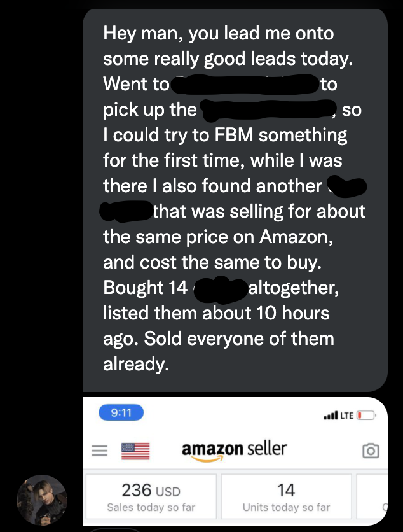
Task: Click the 'Hey man' opening message line
Action: click(x=219, y=33)
